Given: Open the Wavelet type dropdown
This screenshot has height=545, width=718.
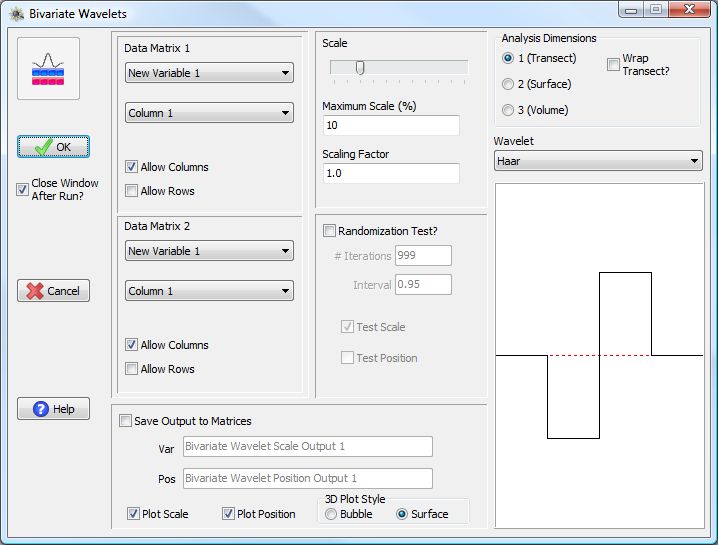Looking at the screenshot, I should 598,161.
